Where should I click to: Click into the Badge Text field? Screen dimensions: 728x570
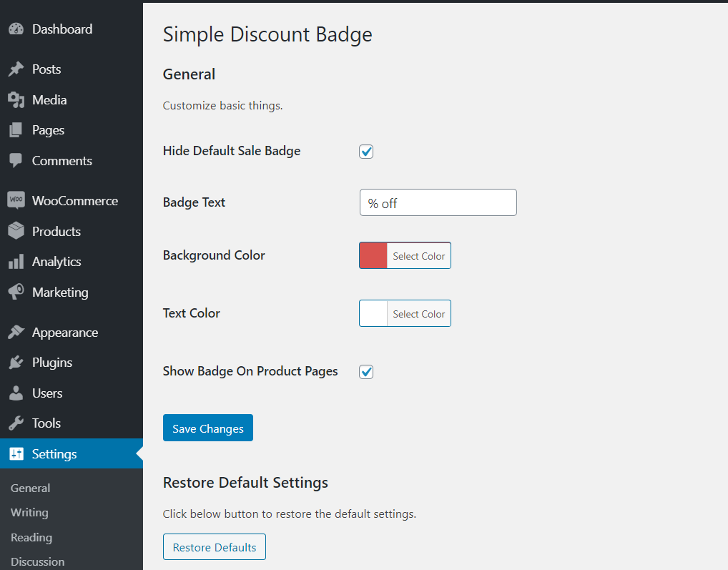[x=438, y=203]
